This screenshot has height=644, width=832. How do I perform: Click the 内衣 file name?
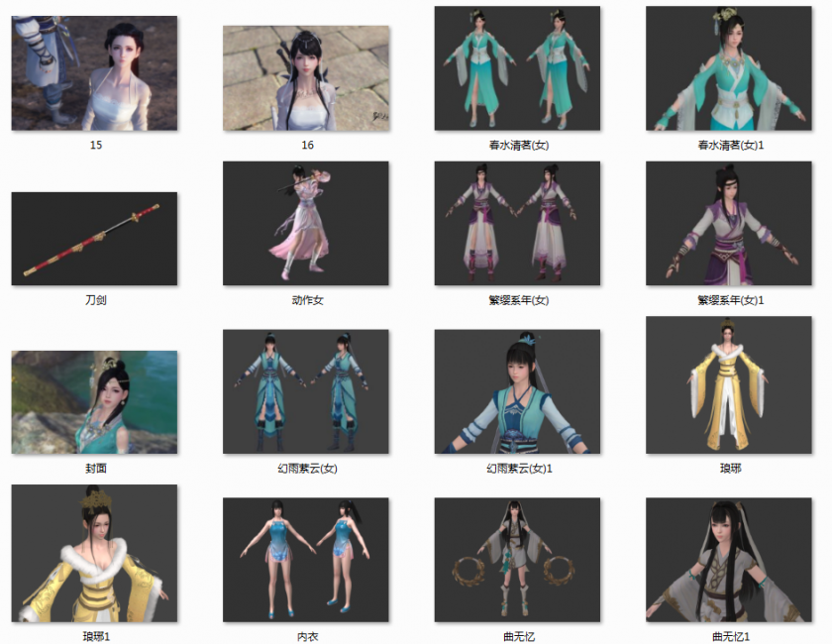pyautogui.click(x=307, y=636)
